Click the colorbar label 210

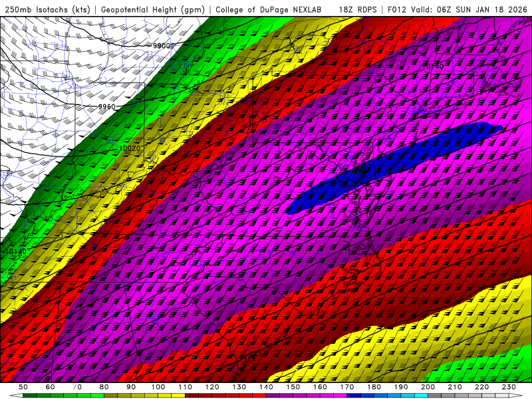pyautogui.click(x=455, y=387)
